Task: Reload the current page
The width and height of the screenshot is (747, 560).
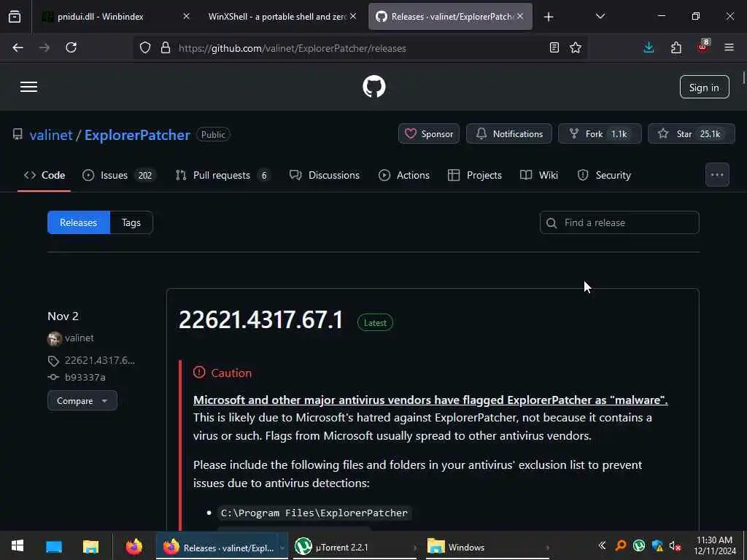Action: tap(71, 47)
